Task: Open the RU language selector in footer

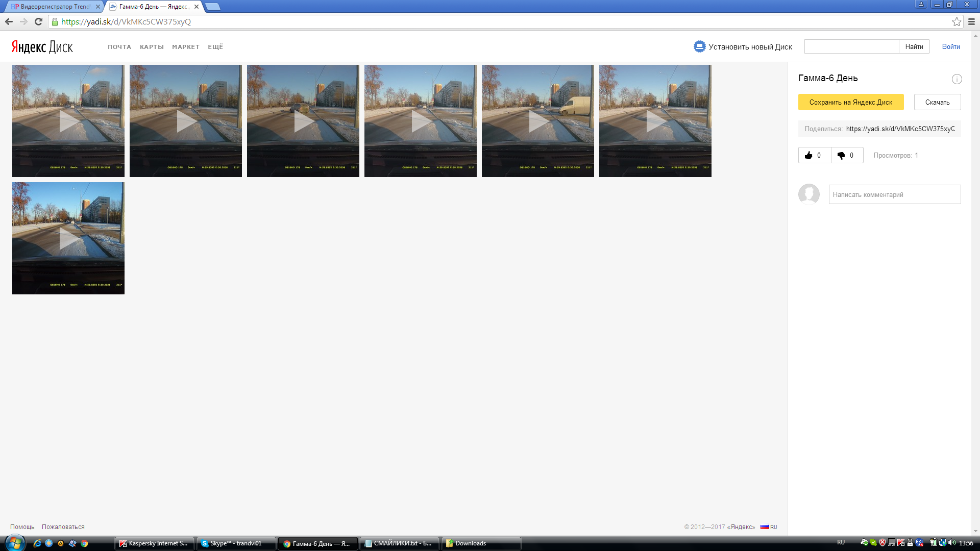Action: coord(769,527)
